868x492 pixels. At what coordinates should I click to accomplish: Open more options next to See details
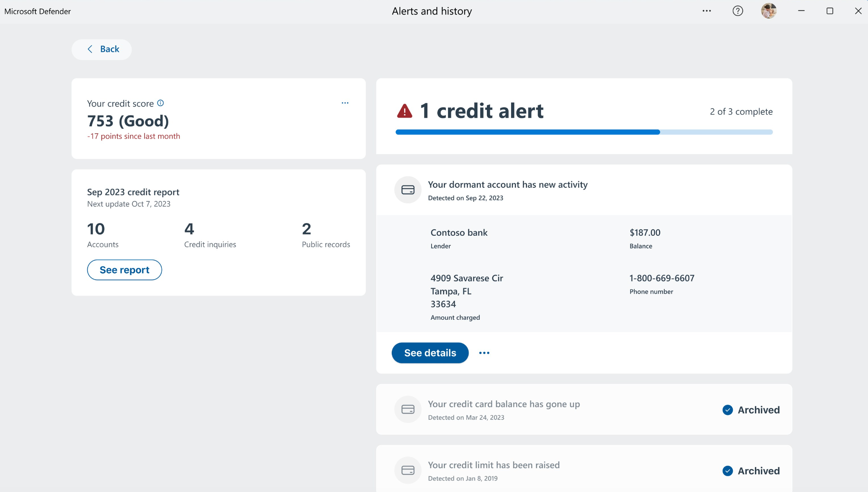pyautogui.click(x=484, y=353)
